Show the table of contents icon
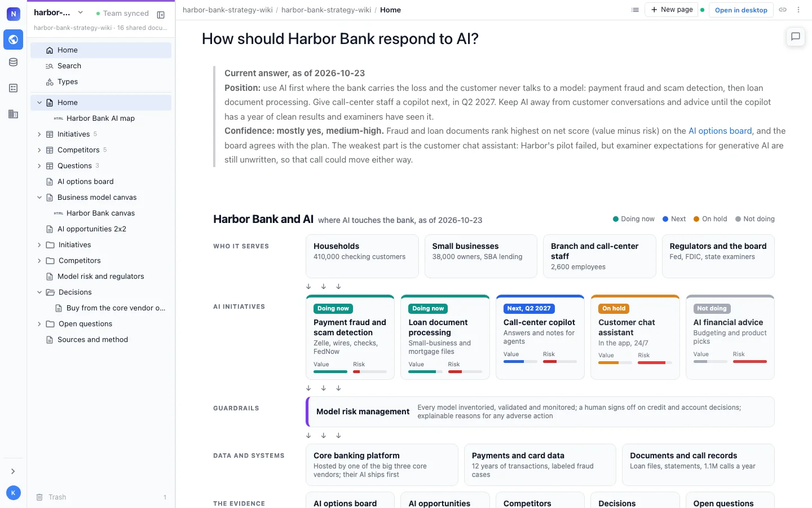 tap(635, 10)
